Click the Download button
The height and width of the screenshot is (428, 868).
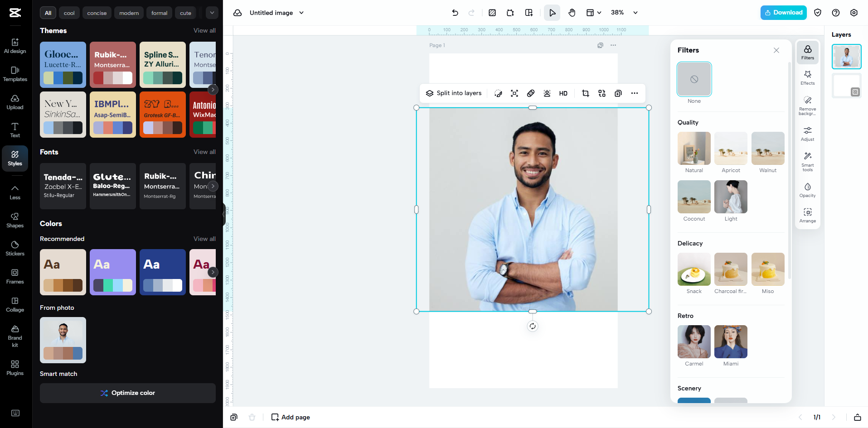783,13
